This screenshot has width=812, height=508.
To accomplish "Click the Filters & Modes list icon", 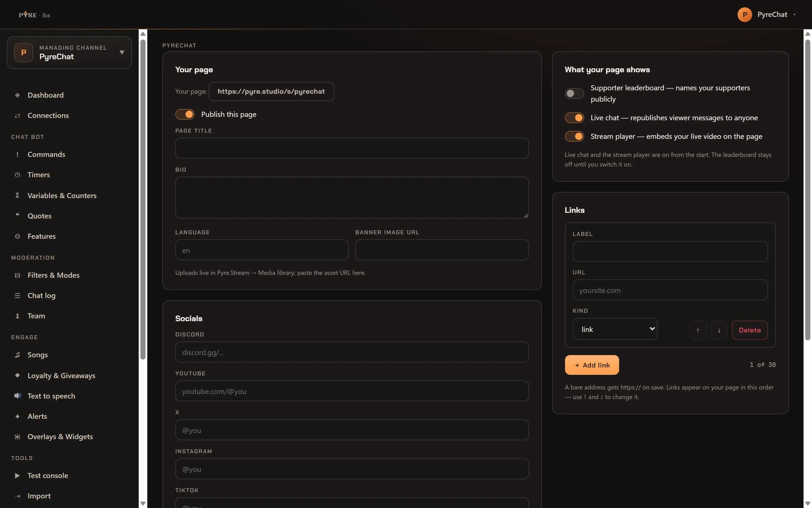I will pyautogui.click(x=17, y=275).
